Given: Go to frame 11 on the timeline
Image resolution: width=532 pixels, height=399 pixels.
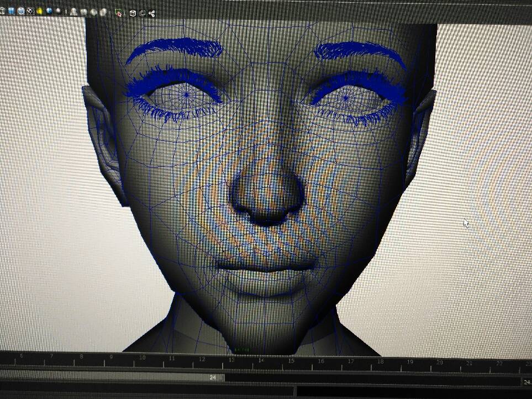Looking at the screenshot, I should 172,358.
